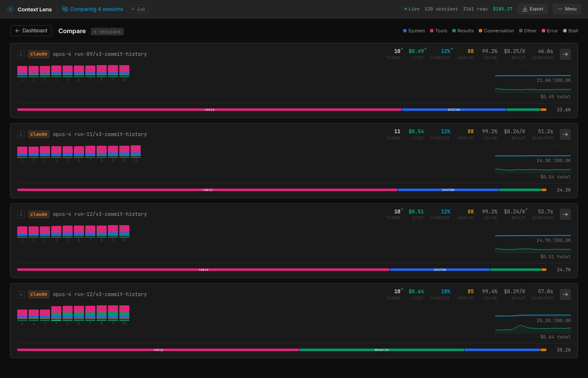Open the arrow icon on session run-11/v3-commit-history
Screen dimensions: 588x378
[565, 134]
